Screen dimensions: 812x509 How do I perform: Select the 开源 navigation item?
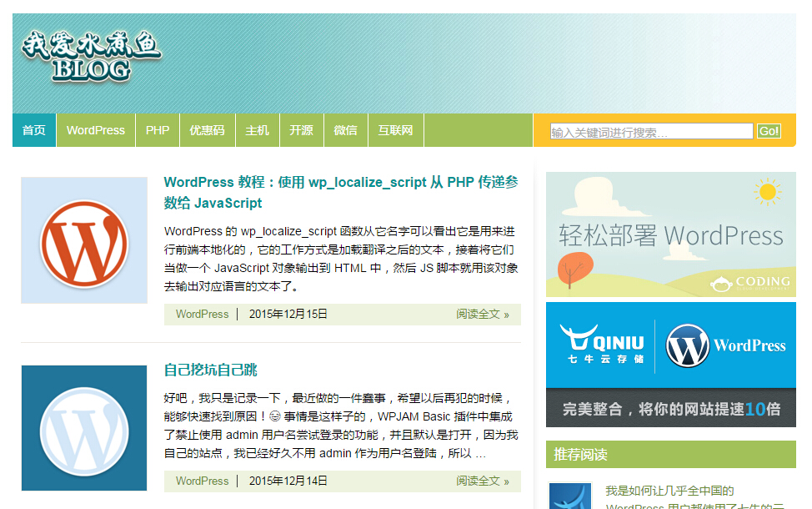point(301,130)
